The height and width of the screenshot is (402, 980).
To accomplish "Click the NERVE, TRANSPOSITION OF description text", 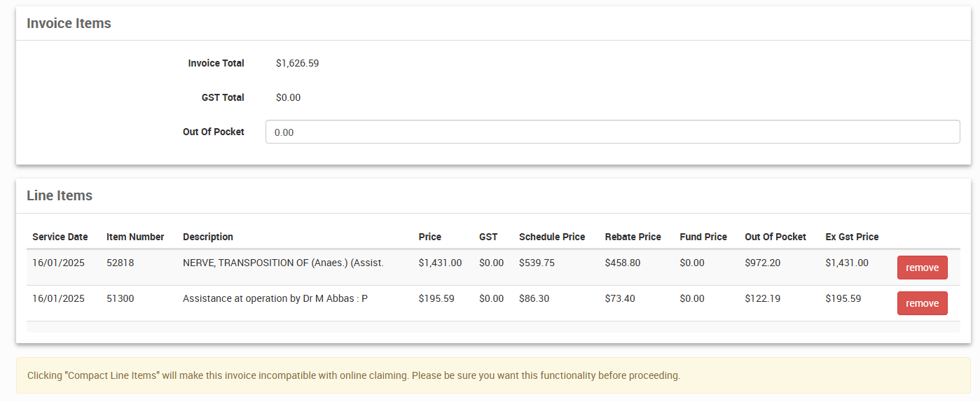I will pyautogui.click(x=283, y=263).
